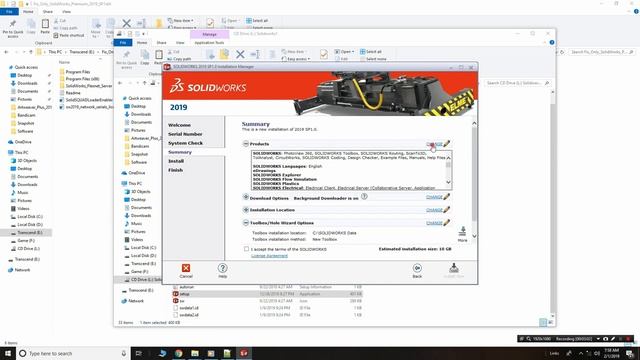Click CHANGE link for Products
Screen dimensions: 640x360
[434, 144]
